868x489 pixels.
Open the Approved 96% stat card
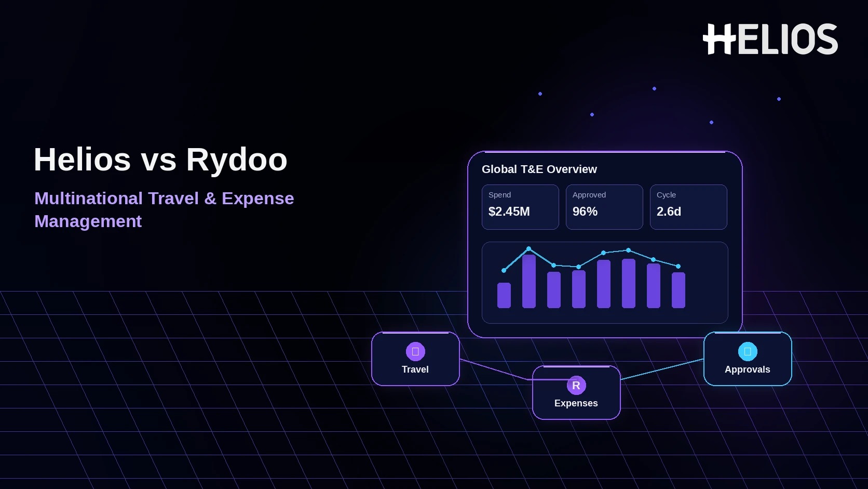[x=604, y=207]
